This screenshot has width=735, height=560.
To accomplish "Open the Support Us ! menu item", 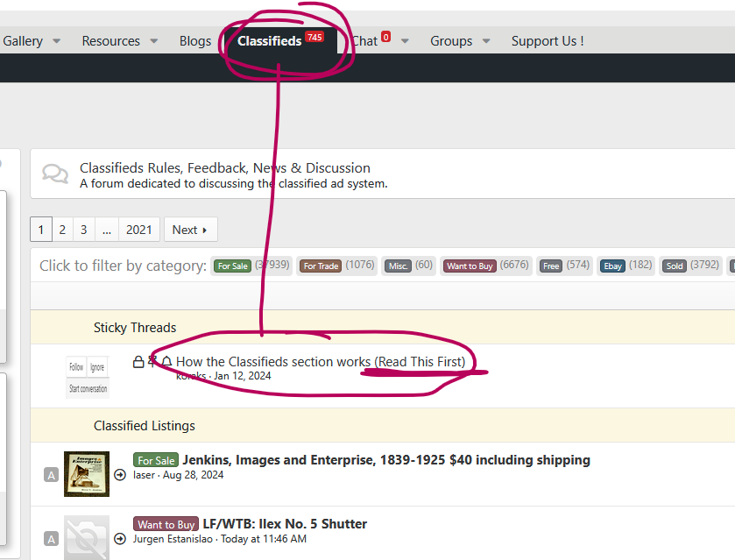I will [548, 41].
